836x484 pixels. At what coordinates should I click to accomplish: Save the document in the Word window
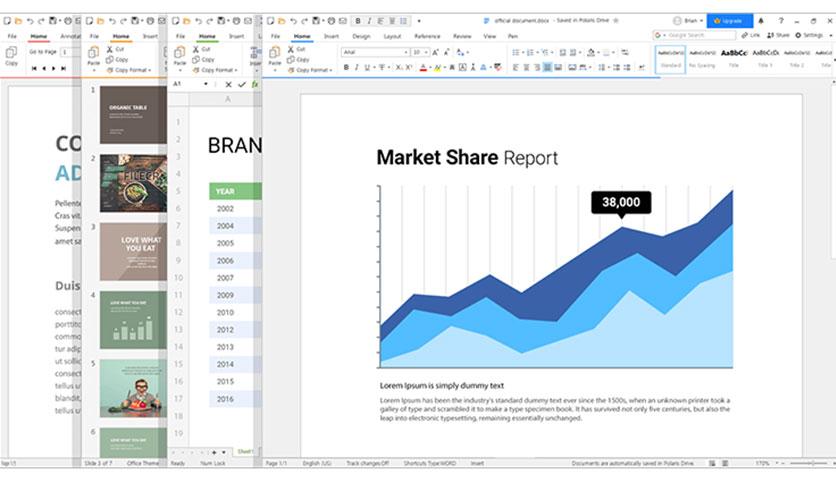click(x=316, y=21)
